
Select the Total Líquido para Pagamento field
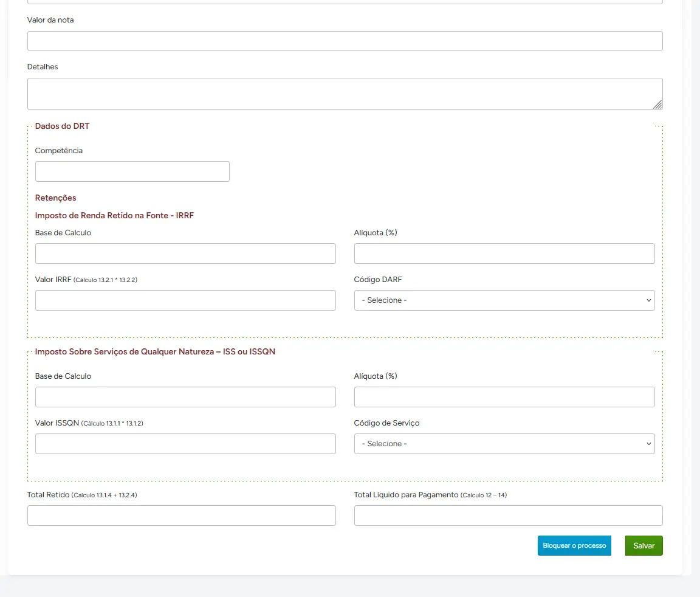point(508,516)
